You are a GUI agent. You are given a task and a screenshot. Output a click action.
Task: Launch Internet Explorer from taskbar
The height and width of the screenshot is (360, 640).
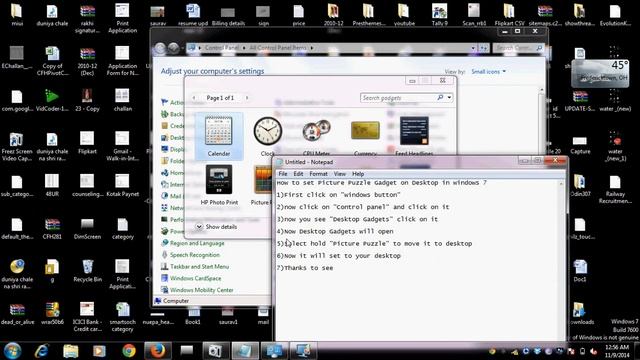(41, 351)
